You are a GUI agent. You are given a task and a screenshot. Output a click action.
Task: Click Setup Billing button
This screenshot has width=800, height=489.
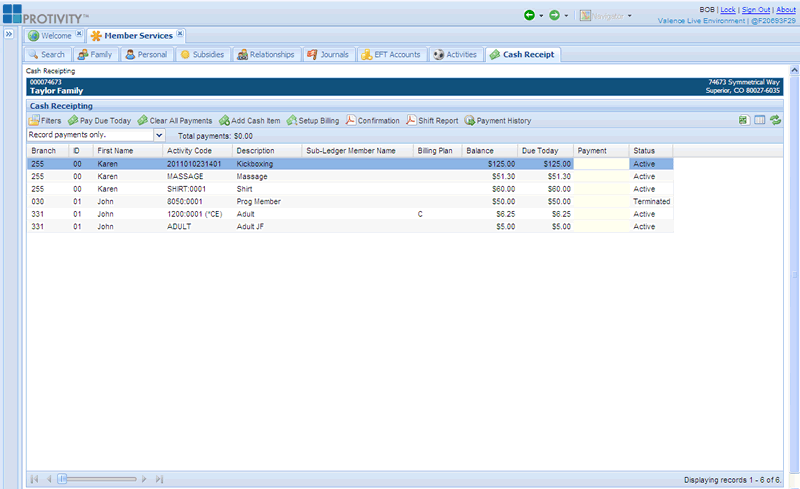[313, 121]
